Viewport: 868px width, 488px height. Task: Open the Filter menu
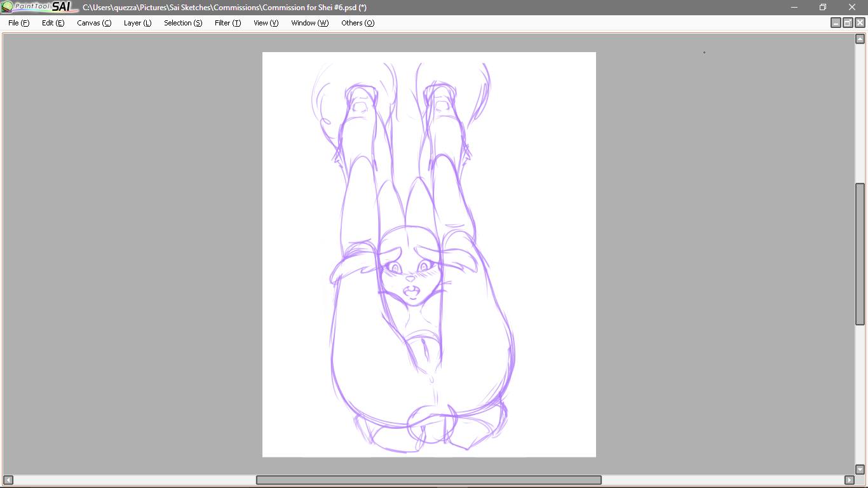tap(227, 23)
